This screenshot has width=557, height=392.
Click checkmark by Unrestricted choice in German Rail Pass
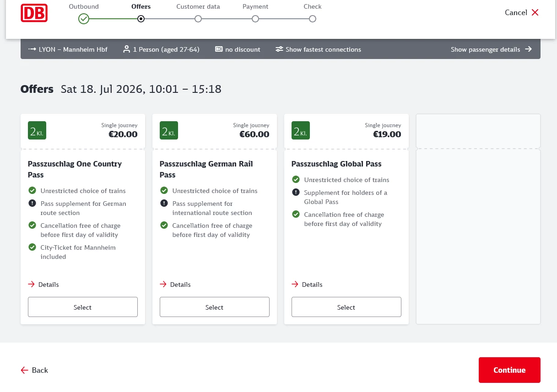tap(164, 190)
